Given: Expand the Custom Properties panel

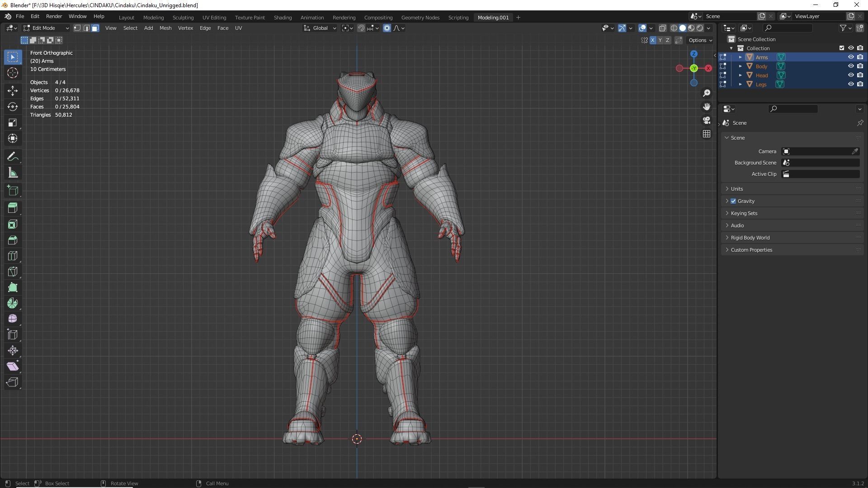Looking at the screenshot, I should (x=793, y=250).
